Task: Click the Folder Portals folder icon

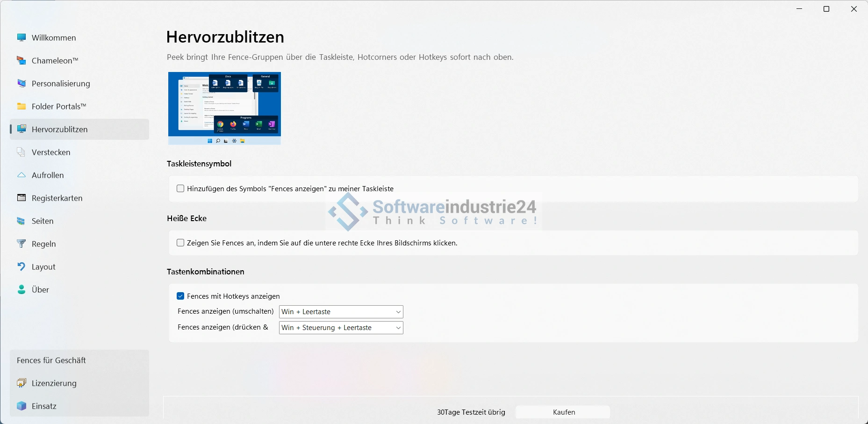Action: click(22, 106)
